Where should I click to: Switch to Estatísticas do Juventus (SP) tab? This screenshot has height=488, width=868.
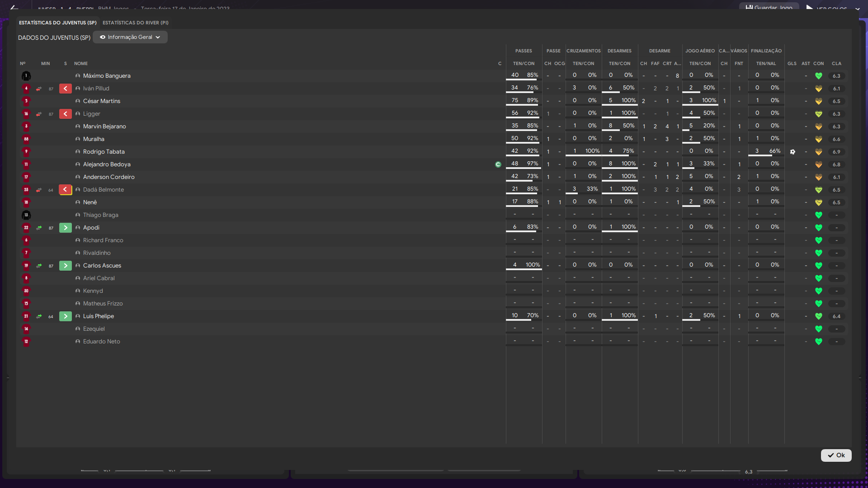tap(58, 23)
